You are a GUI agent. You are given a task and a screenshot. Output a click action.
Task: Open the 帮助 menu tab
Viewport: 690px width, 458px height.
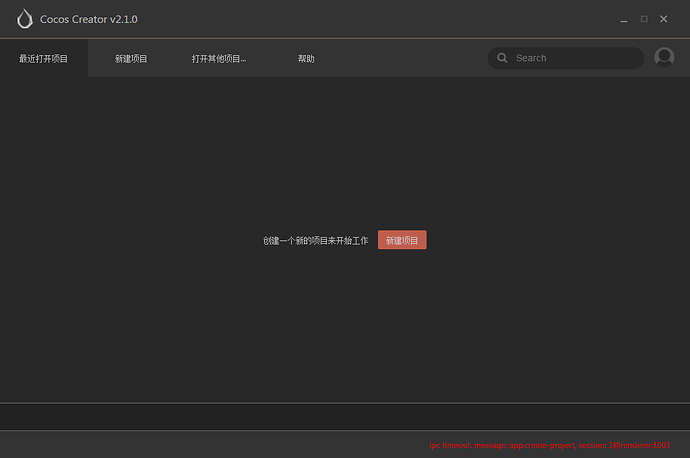pyautogui.click(x=306, y=59)
